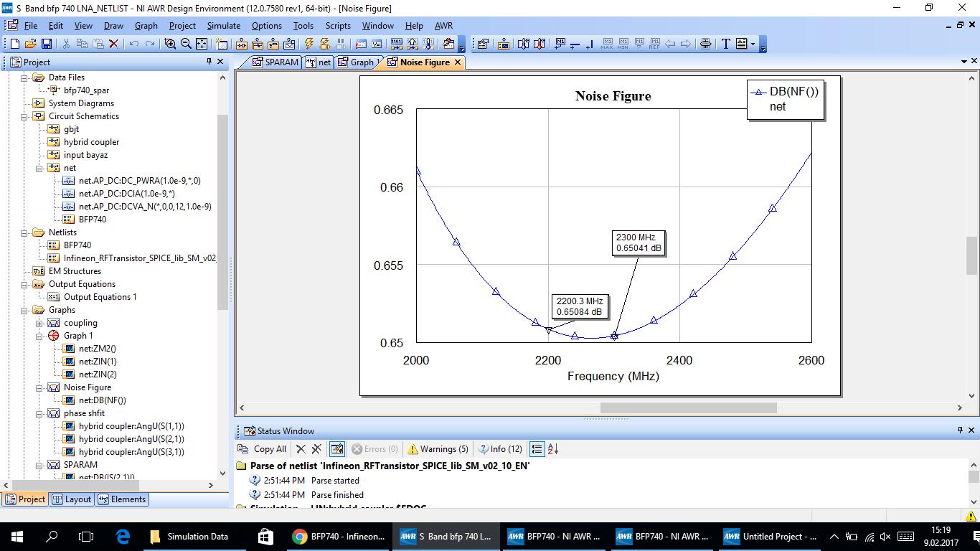Click the Add New Schematic toolbar icon
980x551 pixels.
(242, 44)
